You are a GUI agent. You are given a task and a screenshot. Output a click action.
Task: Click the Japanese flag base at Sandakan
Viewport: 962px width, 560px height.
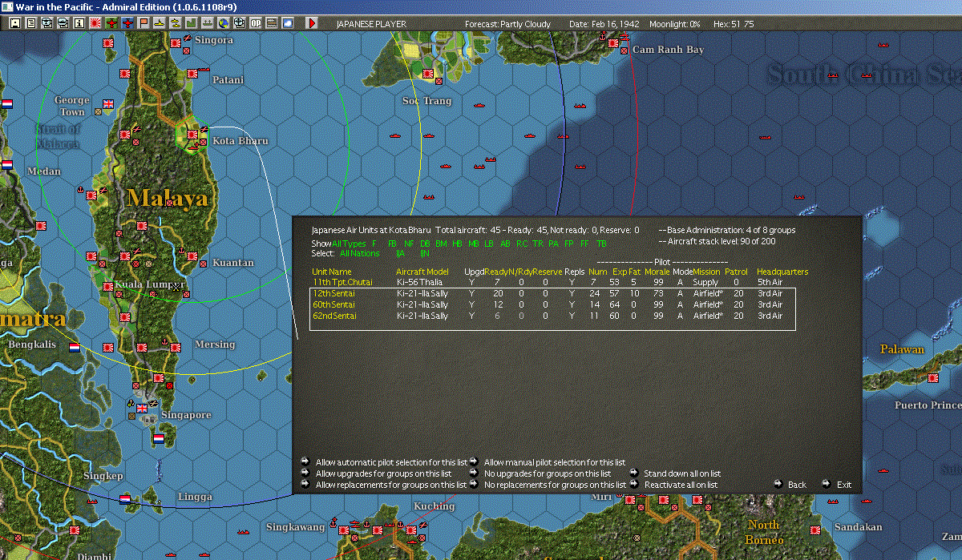click(816, 530)
